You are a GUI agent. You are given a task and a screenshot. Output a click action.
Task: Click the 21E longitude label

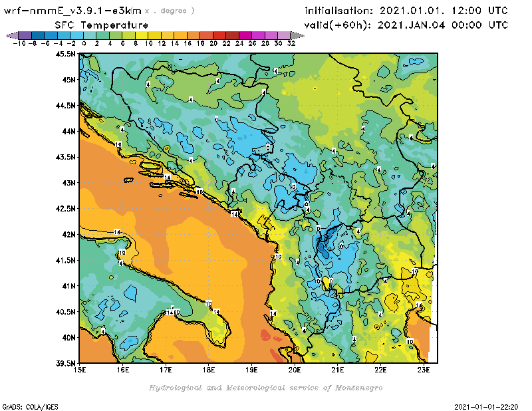tap(338, 370)
